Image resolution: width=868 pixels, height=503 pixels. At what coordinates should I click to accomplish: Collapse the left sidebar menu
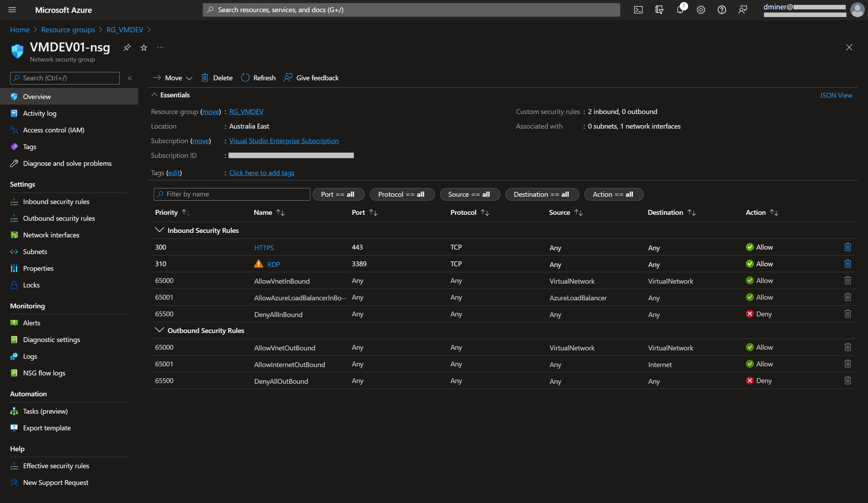coord(130,78)
